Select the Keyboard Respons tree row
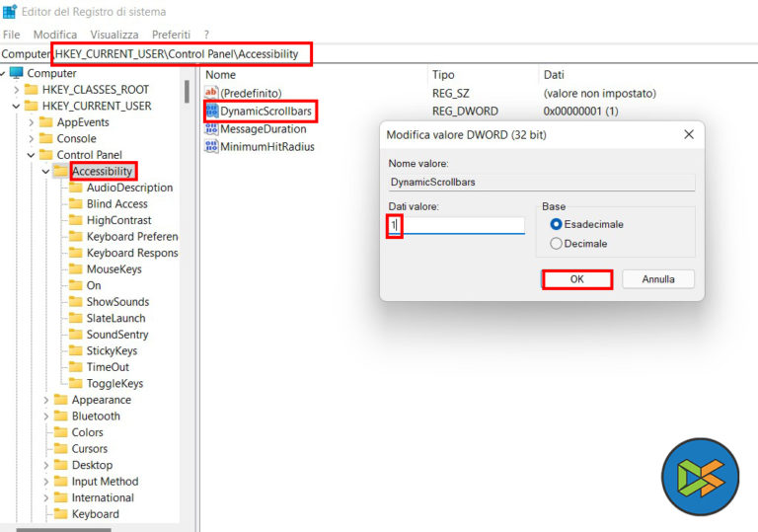Image resolution: width=758 pixels, height=532 pixels. click(132, 253)
